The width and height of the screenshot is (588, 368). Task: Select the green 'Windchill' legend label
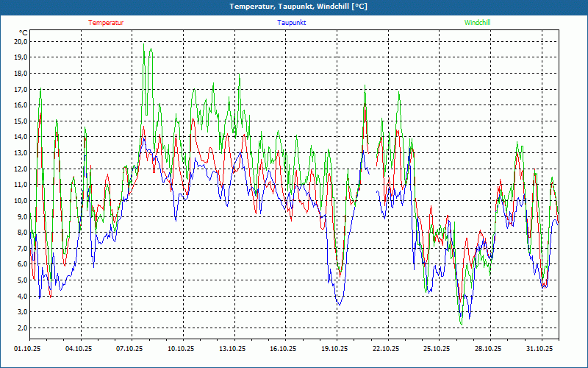pyautogui.click(x=478, y=23)
